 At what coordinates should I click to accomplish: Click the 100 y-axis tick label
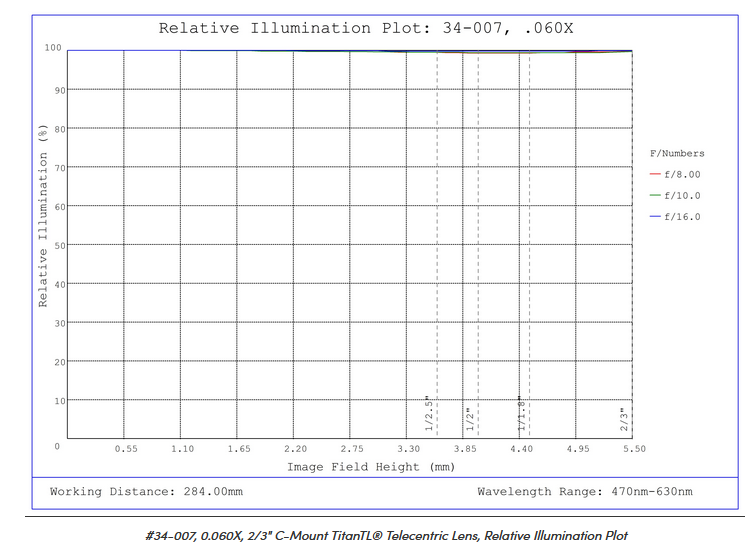coord(53,48)
